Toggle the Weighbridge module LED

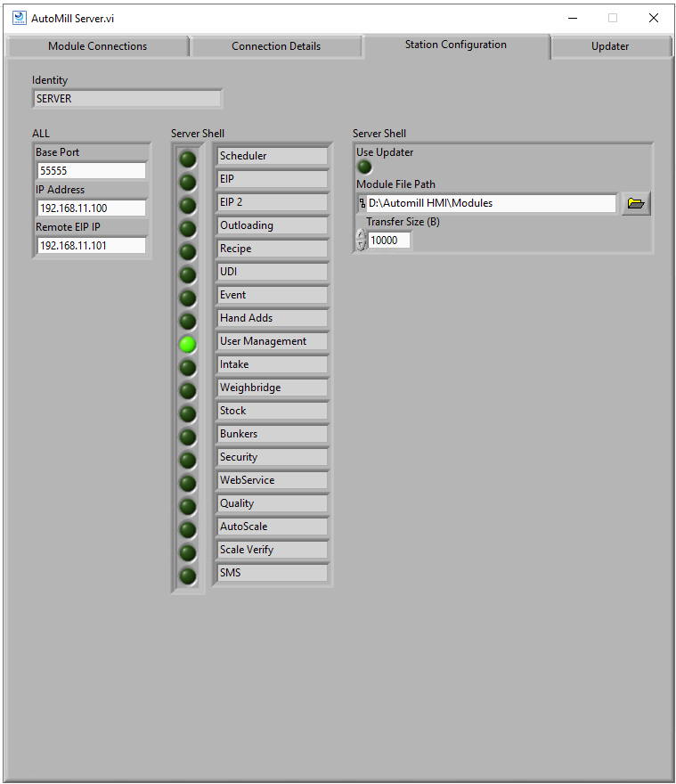pyautogui.click(x=188, y=391)
